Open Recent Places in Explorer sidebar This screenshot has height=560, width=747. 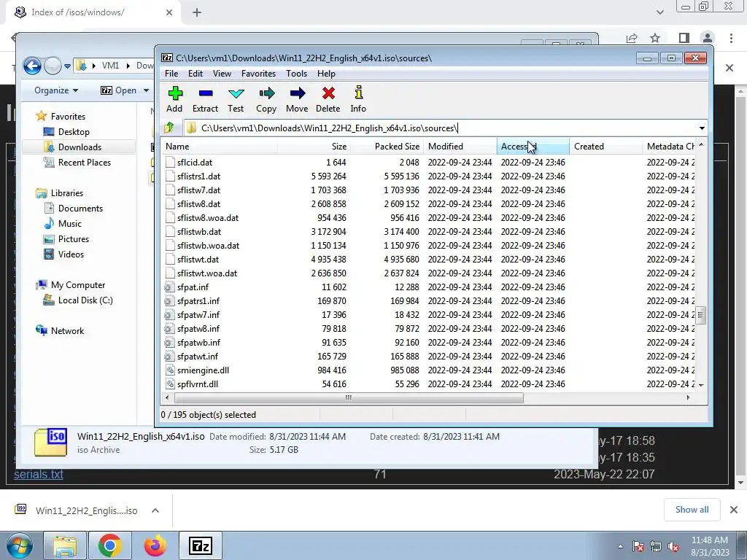click(77, 163)
